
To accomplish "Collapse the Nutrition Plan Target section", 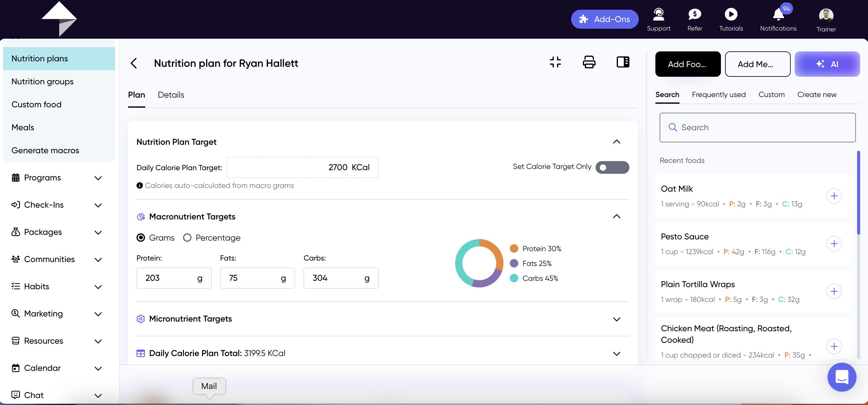I will 616,142.
